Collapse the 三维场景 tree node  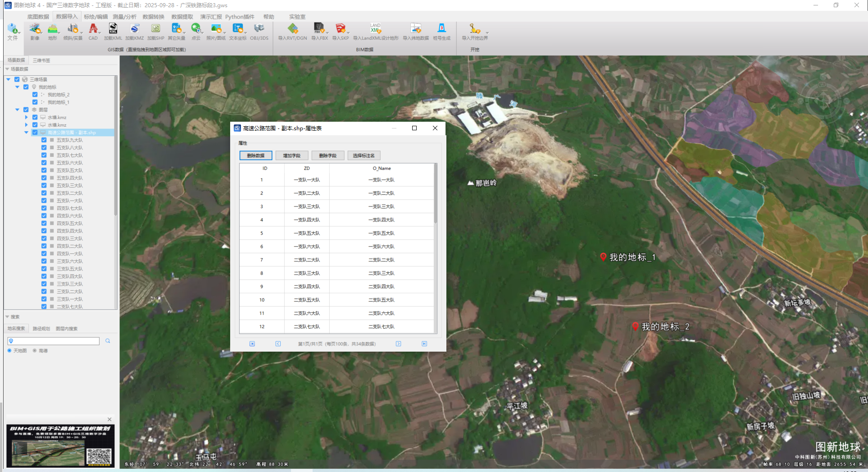tap(9, 79)
